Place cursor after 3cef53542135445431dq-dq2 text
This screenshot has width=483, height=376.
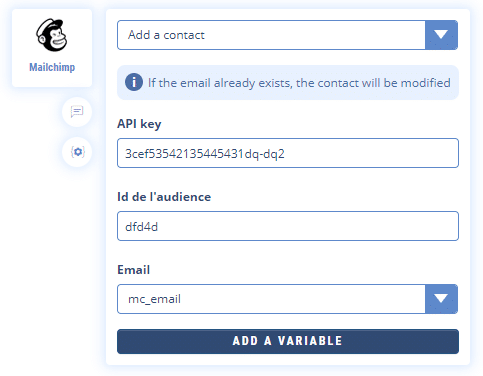pyautogui.click(x=285, y=154)
